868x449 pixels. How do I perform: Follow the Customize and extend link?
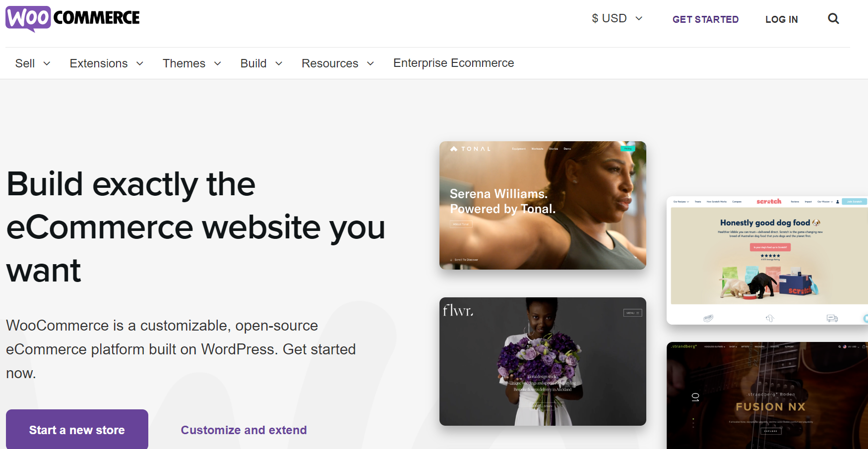pos(244,430)
